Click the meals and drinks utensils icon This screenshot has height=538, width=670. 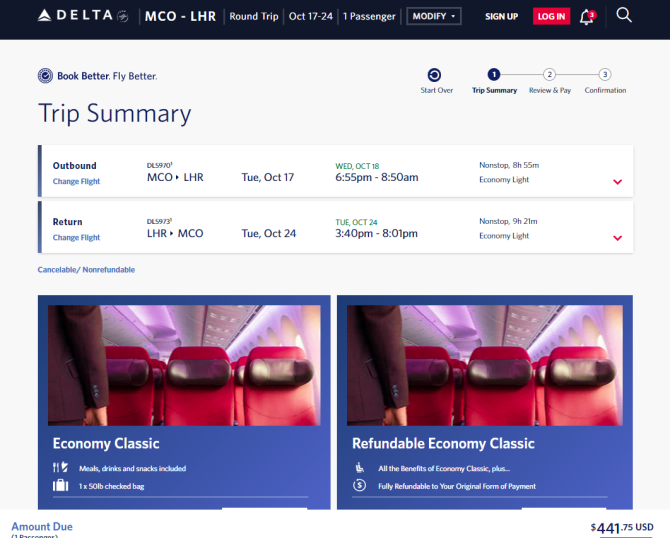(x=60, y=467)
